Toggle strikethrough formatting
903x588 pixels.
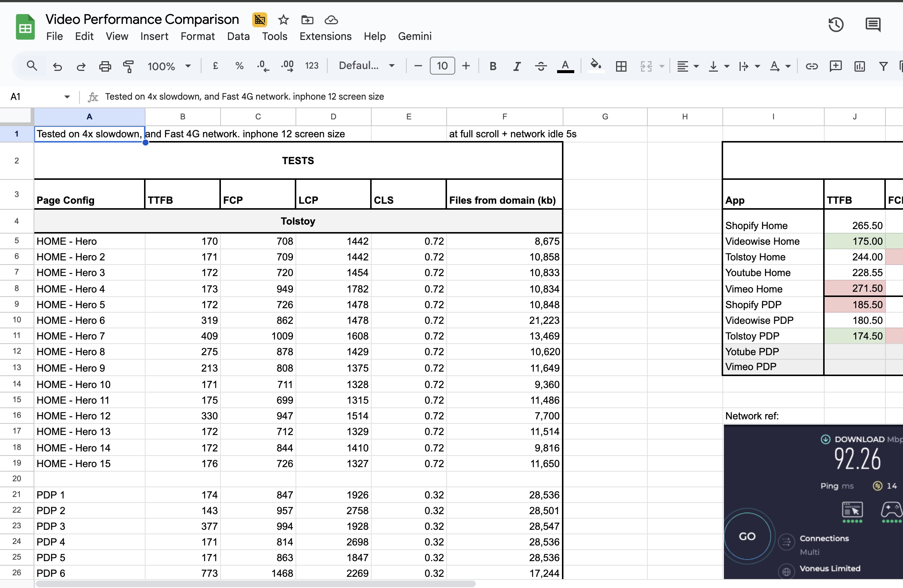tap(541, 66)
